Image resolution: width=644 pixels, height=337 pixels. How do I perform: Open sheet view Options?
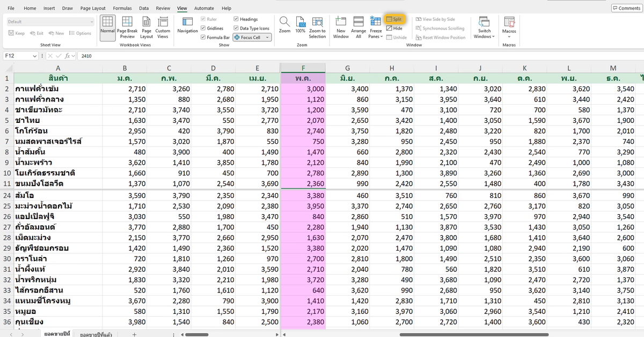pos(80,33)
